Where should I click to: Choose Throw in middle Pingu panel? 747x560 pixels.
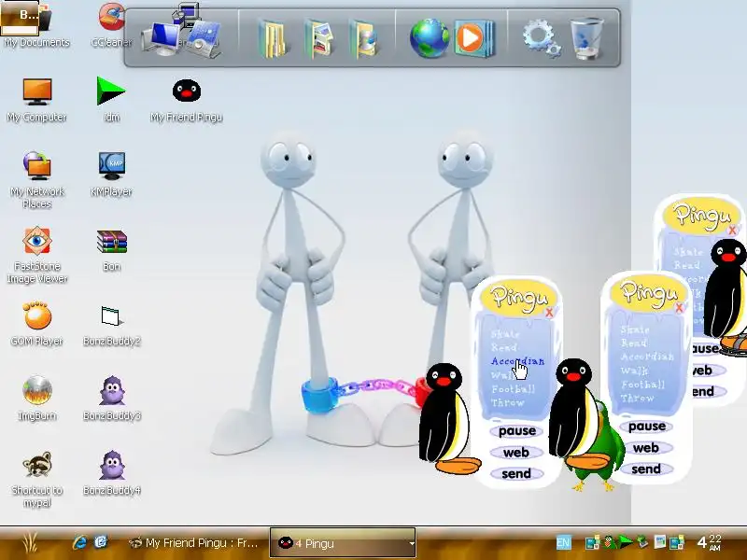(x=638, y=399)
